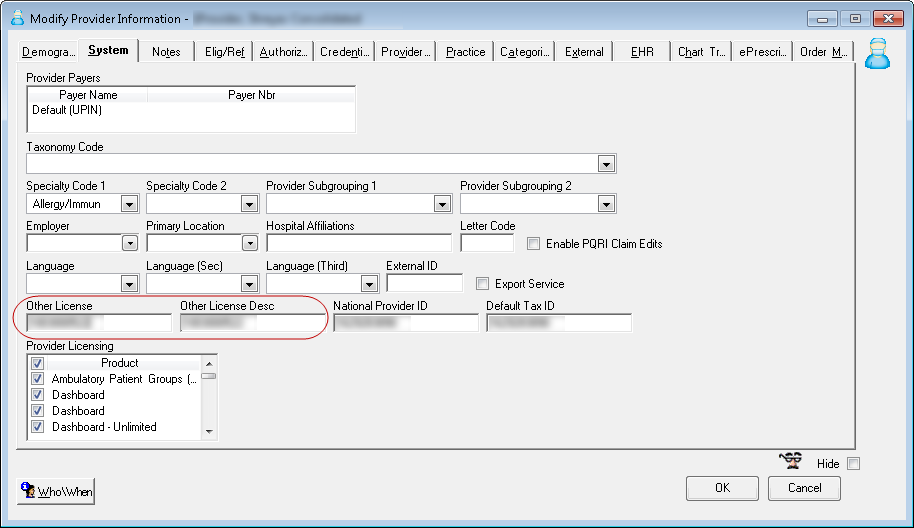The image size is (914, 528).
Task: Open the EHR tab
Action: point(642,52)
